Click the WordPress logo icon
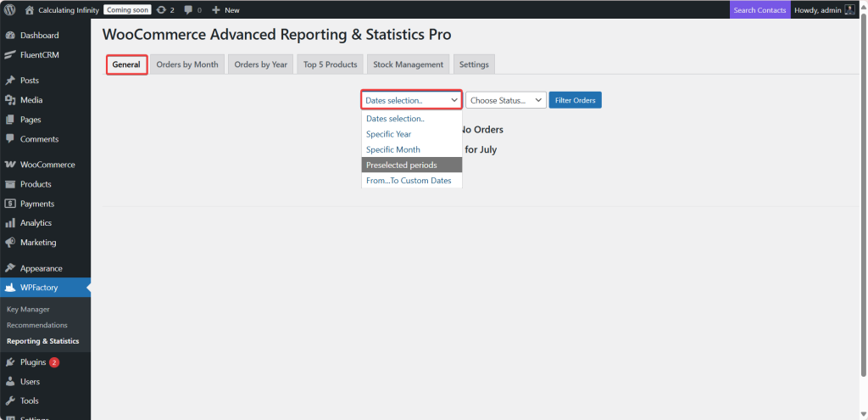868x420 pixels. [10, 10]
